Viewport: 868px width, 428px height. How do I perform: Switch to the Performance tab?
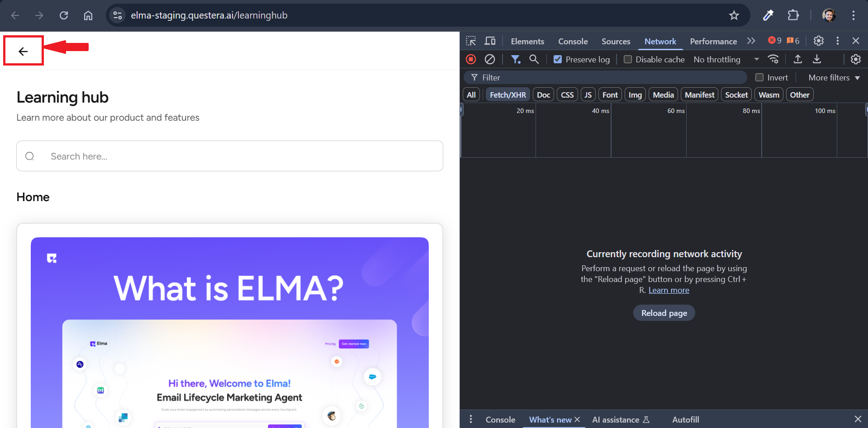tap(713, 41)
